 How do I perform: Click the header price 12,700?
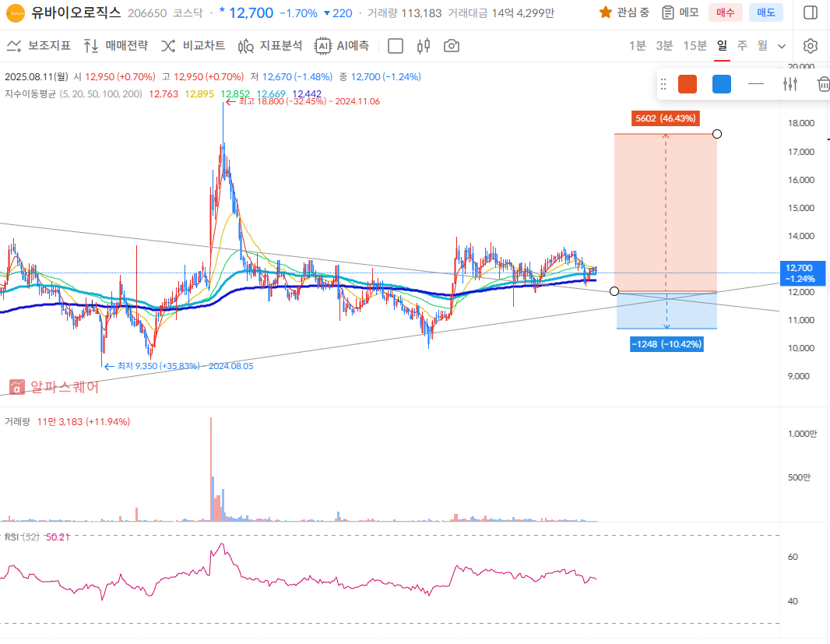coord(251,12)
